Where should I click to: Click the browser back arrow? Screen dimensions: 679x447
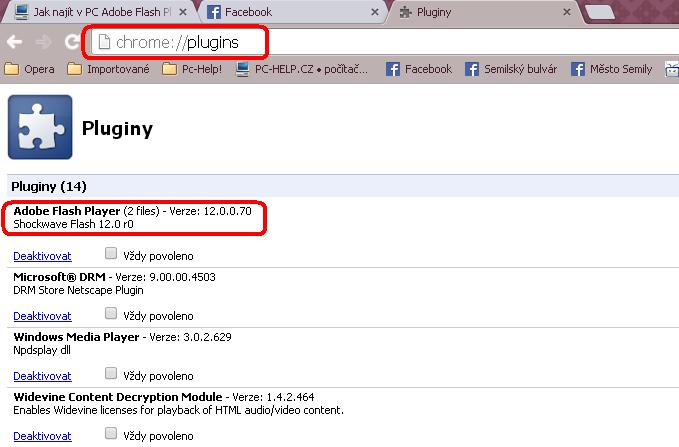pyautogui.click(x=15, y=42)
